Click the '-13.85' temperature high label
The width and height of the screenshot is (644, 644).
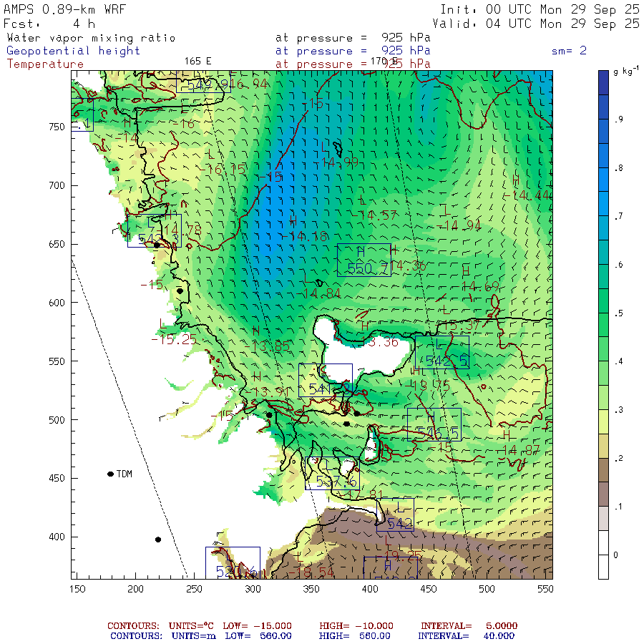coord(267,346)
